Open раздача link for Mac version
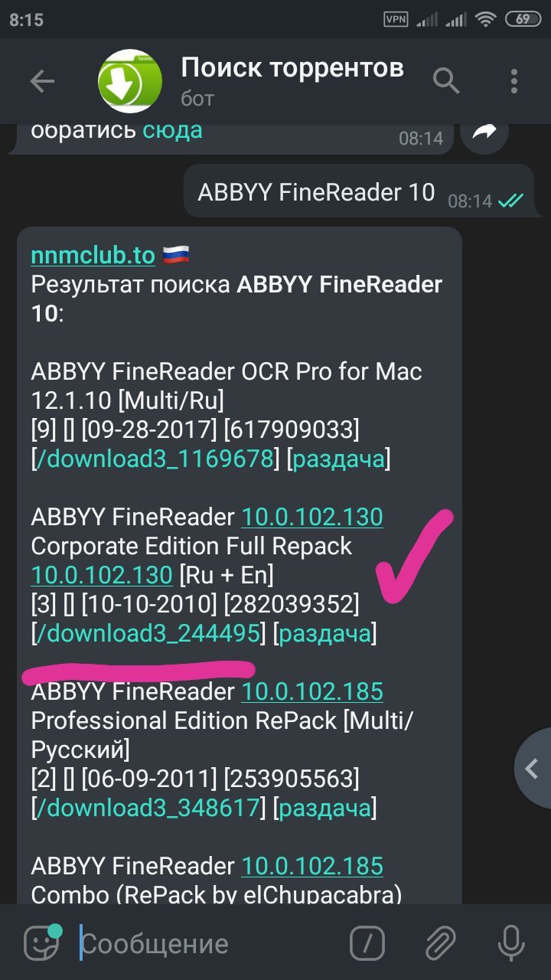 [338, 459]
